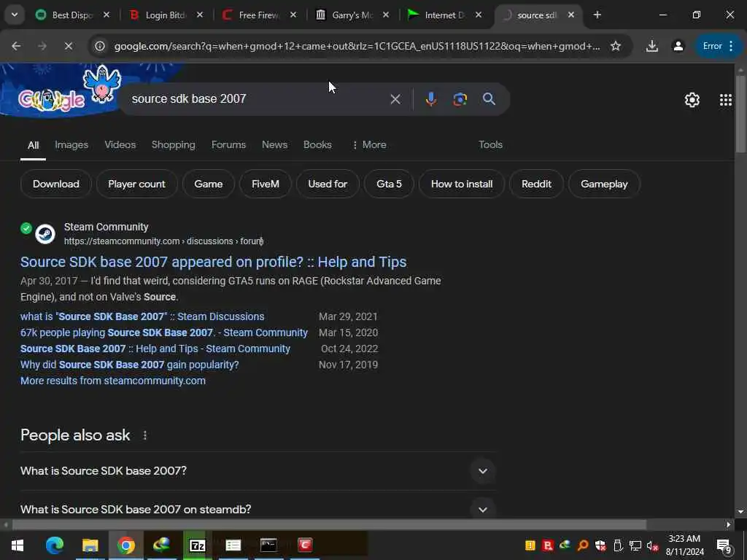Switch to the Internet D tab

point(444,15)
